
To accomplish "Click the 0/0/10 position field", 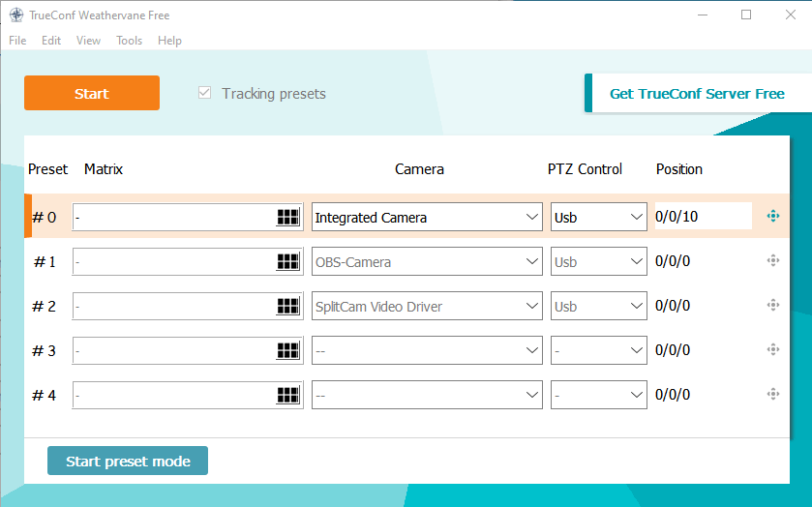I will point(704,216).
